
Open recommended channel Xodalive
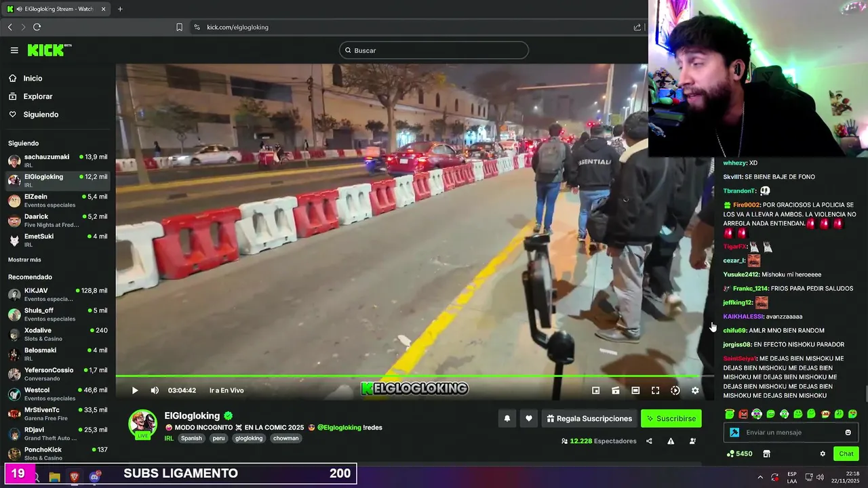[x=58, y=334]
